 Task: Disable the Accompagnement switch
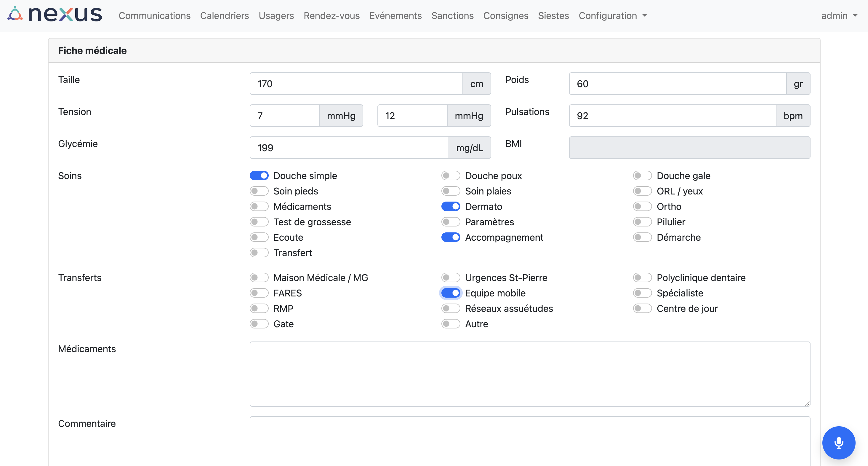[451, 237]
